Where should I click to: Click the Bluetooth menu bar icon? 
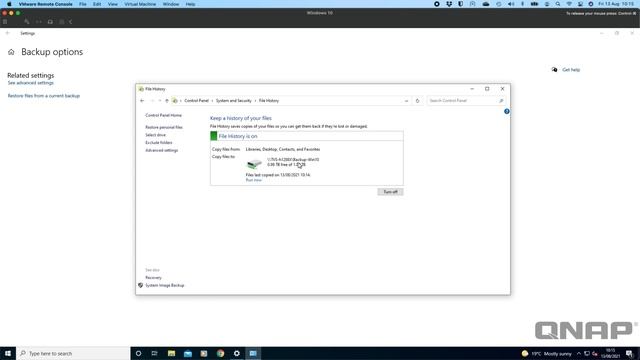[522, 4]
